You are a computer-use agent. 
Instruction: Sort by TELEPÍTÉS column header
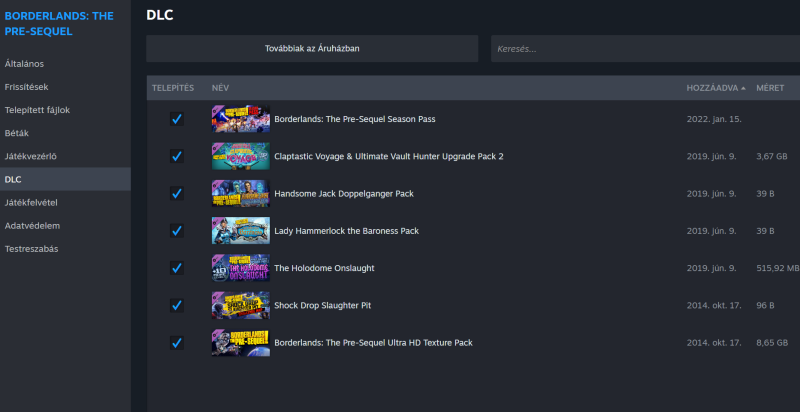point(173,88)
